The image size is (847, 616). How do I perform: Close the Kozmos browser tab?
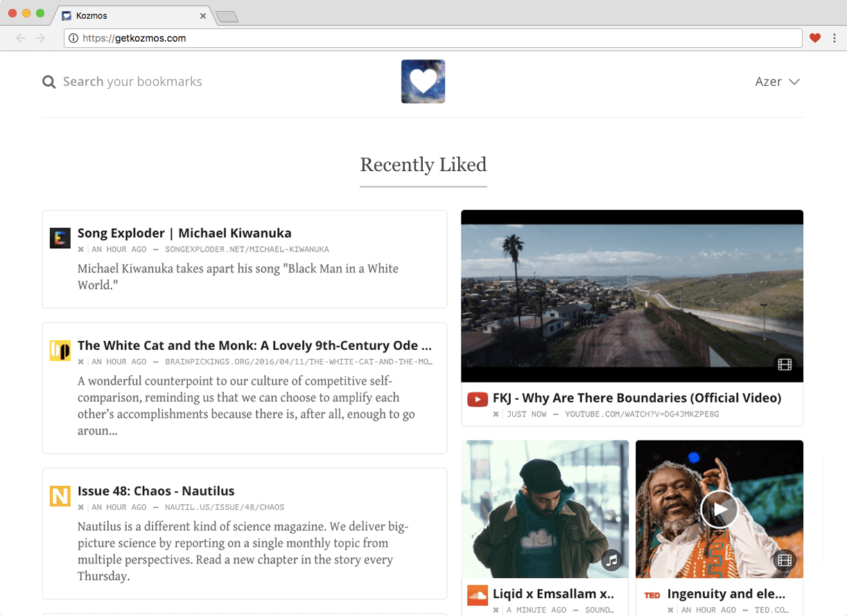[203, 15]
